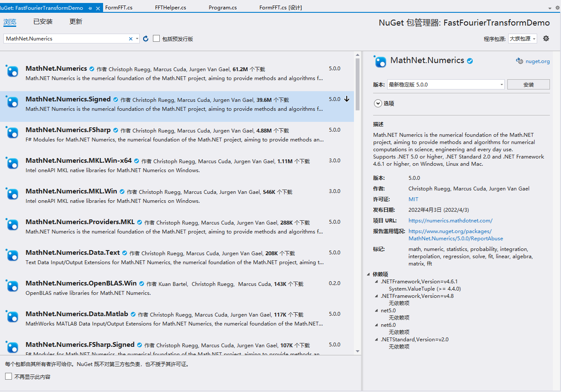Open the Program.cs document tab
561x392 pixels.
pyautogui.click(x=223, y=8)
